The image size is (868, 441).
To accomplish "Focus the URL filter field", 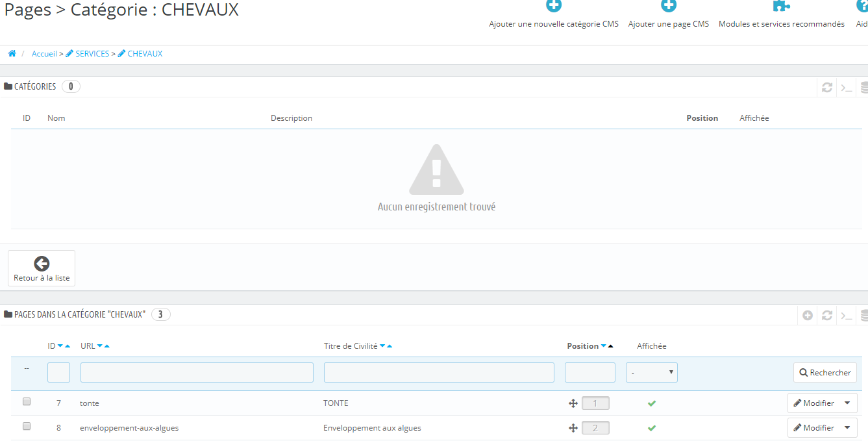I will (x=197, y=373).
